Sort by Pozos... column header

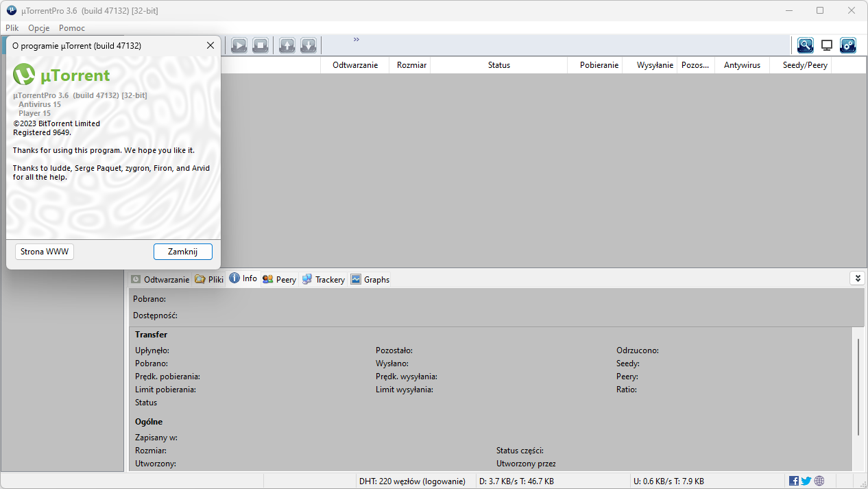[x=696, y=65]
